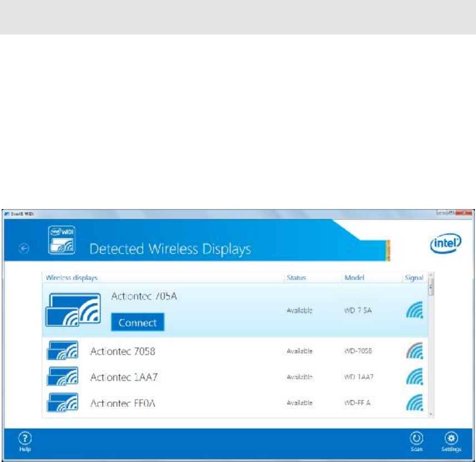
Task: Rescan for displays using Scan icon
Action: point(416,441)
